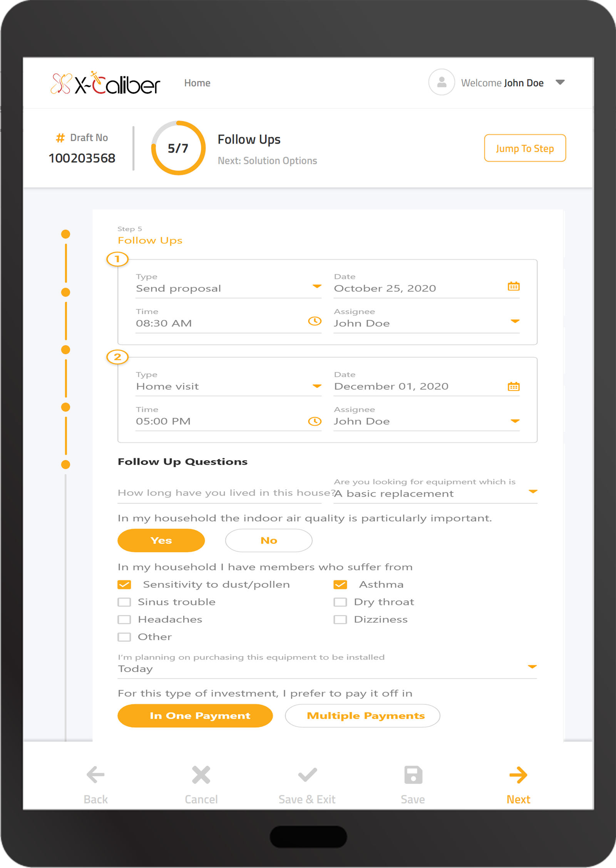Click the Save floppy disk icon
616x868 pixels.
click(413, 775)
